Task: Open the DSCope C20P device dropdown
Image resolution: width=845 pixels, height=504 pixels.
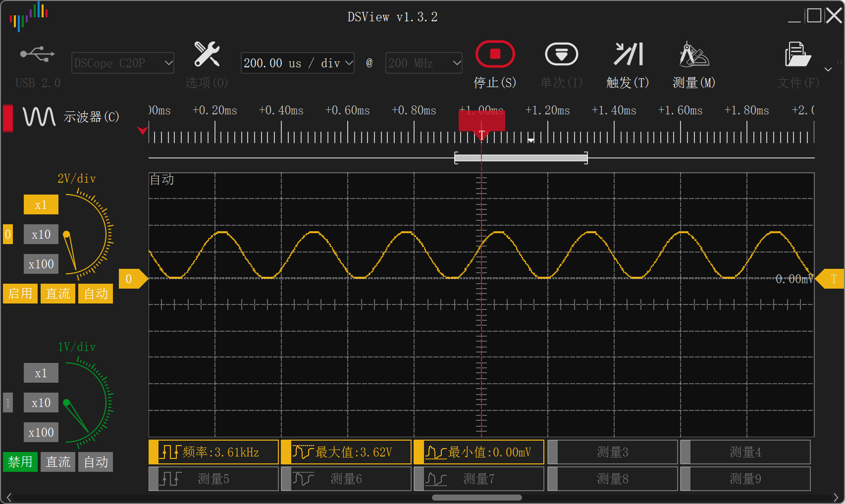Action: [x=123, y=63]
